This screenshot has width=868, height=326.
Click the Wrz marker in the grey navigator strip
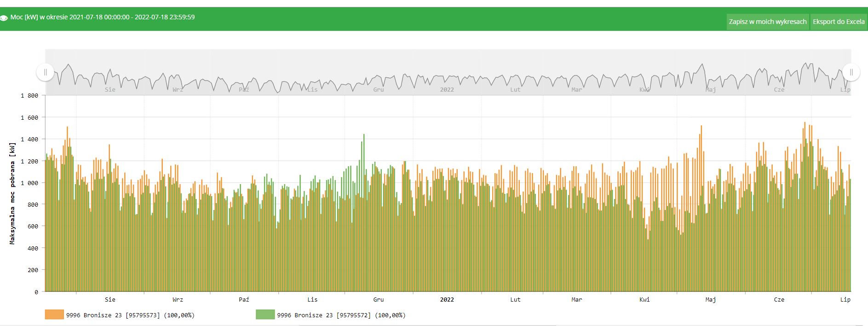coord(178,90)
